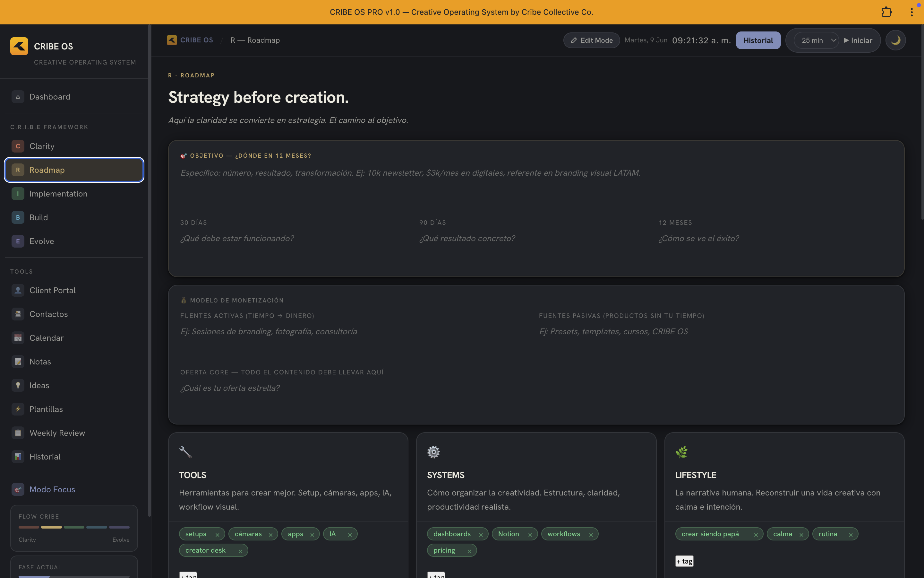Click the Flow Cribe yellow Roadmap segment
924x578 pixels.
tap(52, 527)
